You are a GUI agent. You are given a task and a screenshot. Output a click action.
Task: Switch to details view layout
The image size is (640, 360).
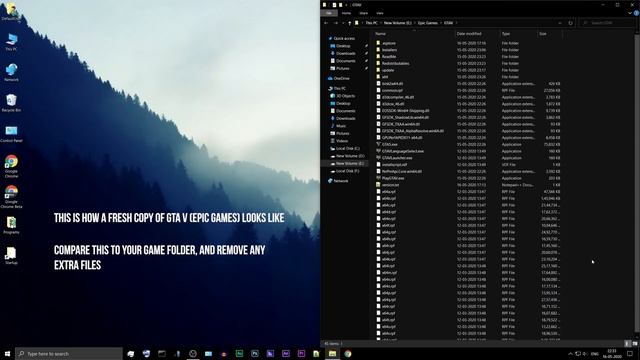(628, 344)
